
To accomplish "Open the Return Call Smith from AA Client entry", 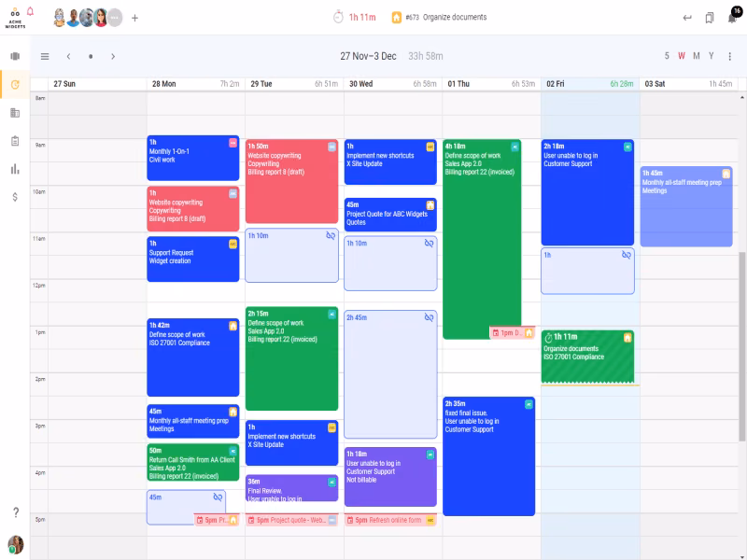I will pos(193,462).
